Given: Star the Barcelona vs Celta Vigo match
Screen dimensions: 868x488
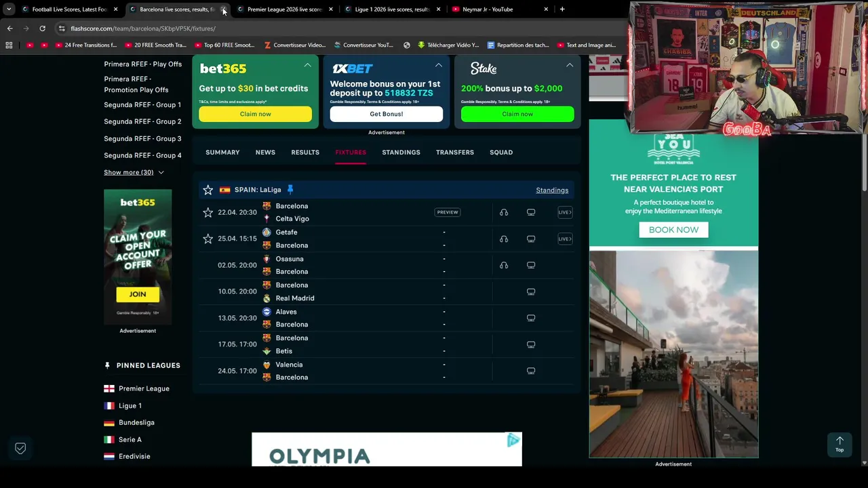Looking at the screenshot, I should [x=208, y=212].
